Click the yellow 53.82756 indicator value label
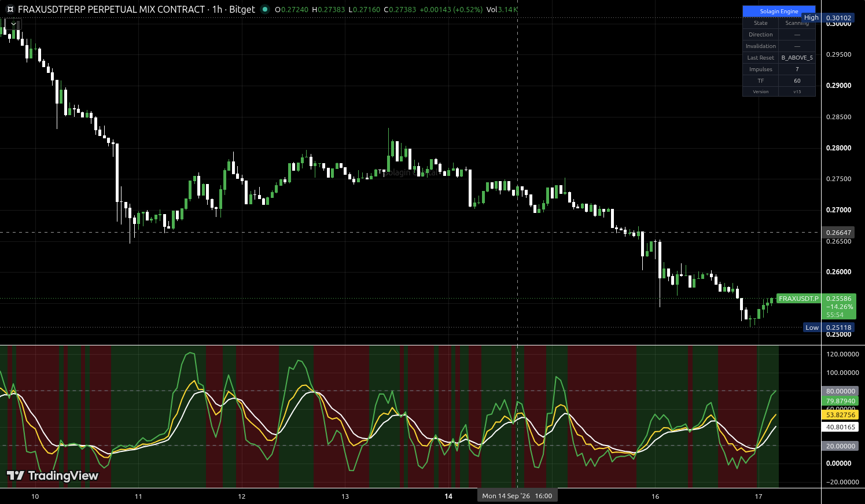865x504 pixels. (x=840, y=415)
